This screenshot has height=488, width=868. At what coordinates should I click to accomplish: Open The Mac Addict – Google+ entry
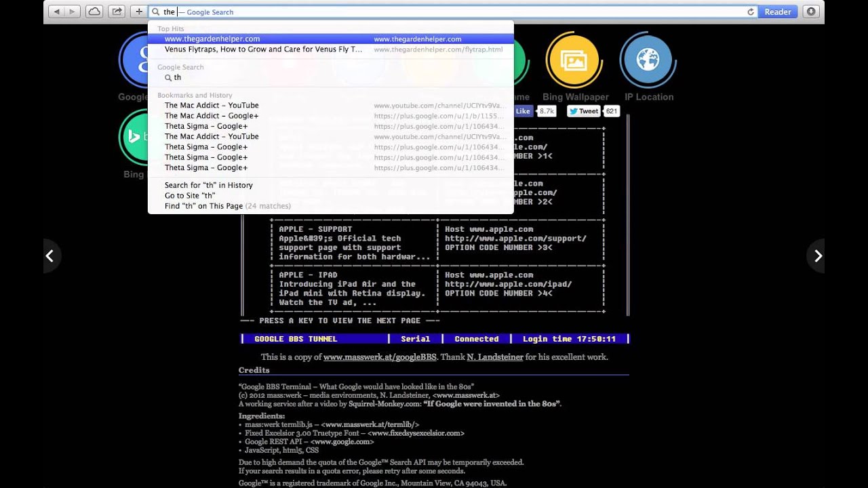(331, 116)
